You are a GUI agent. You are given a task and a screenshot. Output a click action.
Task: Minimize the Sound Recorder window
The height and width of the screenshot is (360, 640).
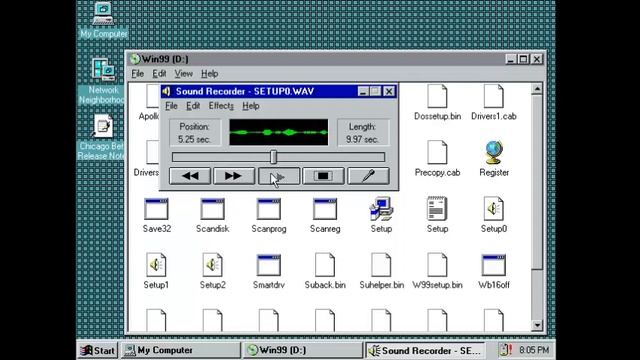pyautogui.click(x=363, y=91)
